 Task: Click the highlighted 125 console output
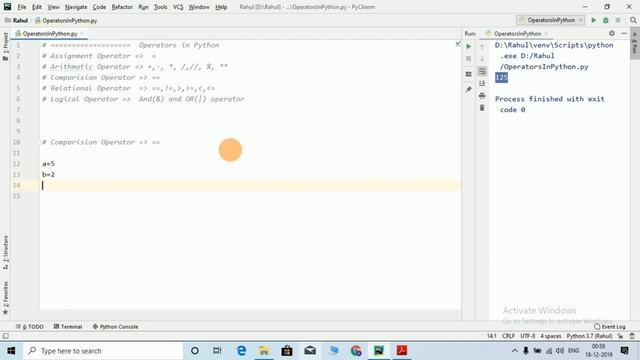tap(501, 77)
